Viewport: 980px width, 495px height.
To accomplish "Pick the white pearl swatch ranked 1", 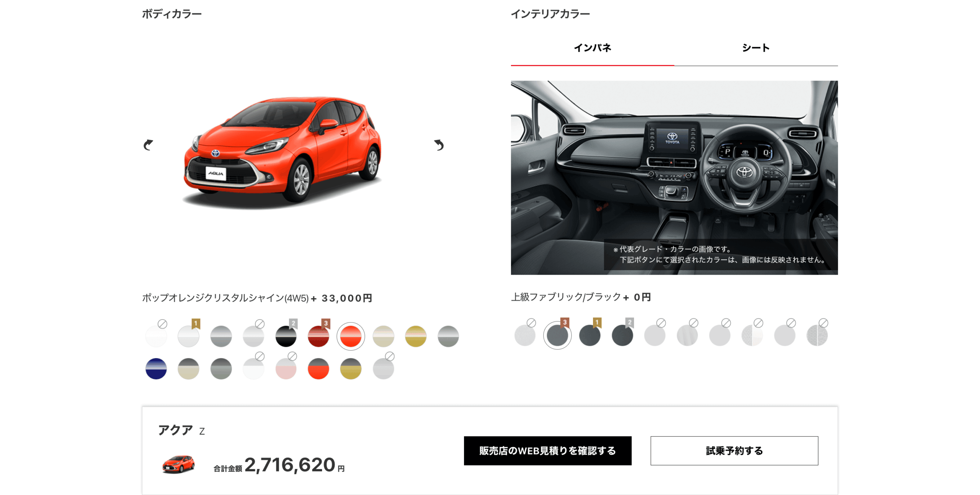I will point(188,336).
